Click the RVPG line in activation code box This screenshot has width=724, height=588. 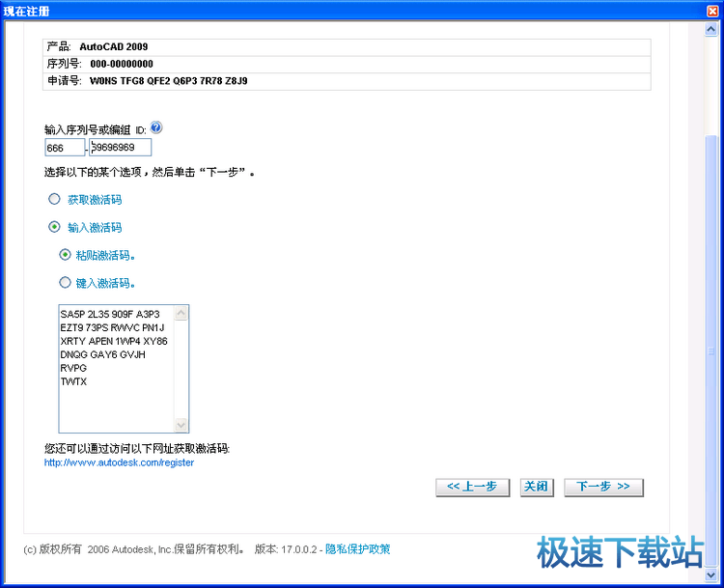click(73, 368)
